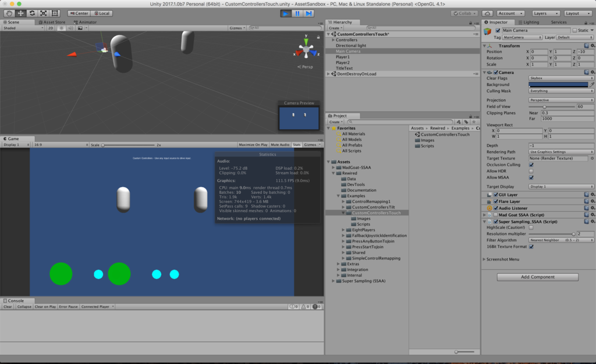The image size is (596, 364).
Task: Select the Scale tool in toolbar
Action: point(43,13)
